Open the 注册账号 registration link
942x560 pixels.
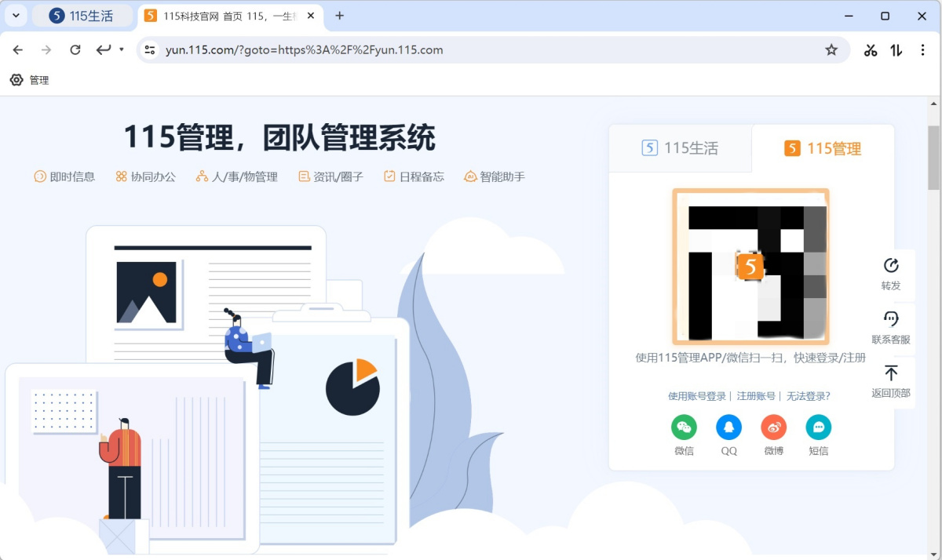(x=756, y=396)
